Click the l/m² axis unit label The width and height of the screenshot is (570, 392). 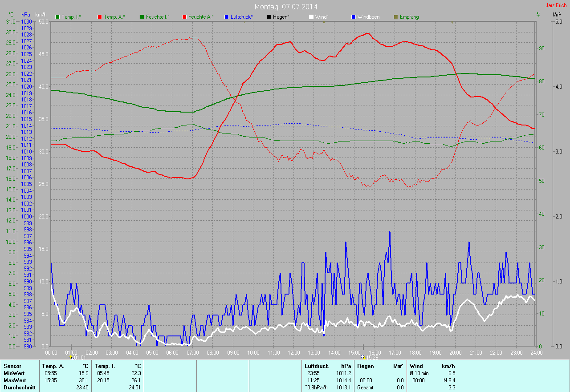(x=556, y=15)
